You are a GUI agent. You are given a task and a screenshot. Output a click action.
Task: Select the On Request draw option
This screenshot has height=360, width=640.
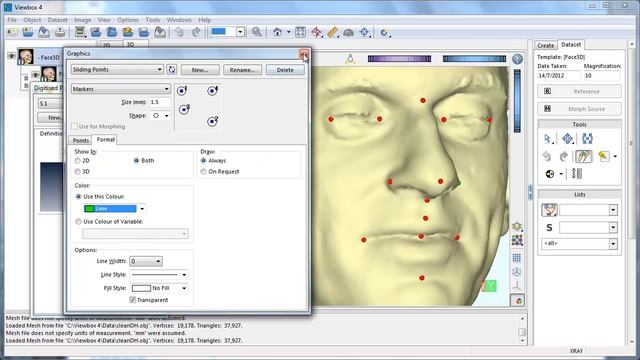(x=203, y=172)
